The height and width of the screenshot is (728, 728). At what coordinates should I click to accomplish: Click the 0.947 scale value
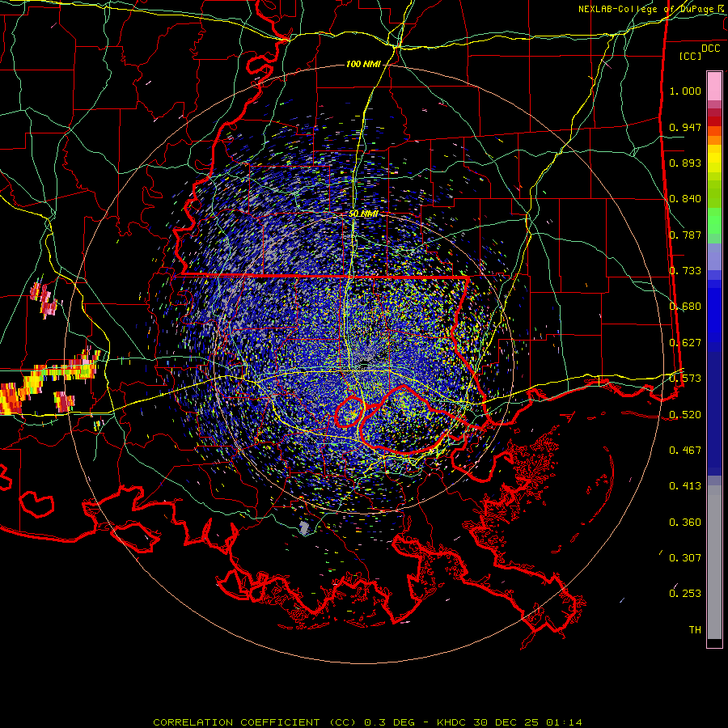pyautogui.click(x=685, y=127)
